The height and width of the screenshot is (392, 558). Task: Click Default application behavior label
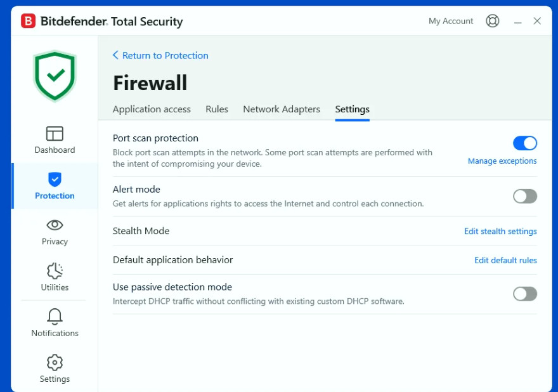172,260
